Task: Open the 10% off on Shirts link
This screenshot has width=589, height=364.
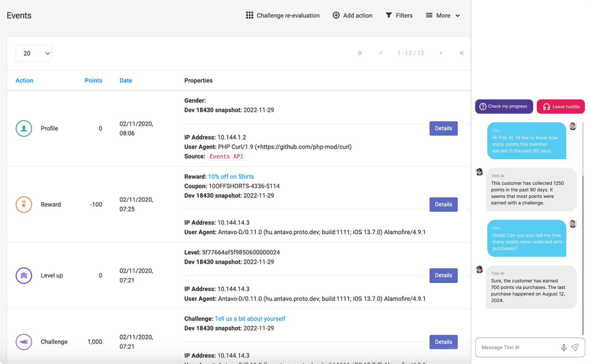Action: (231, 177)
